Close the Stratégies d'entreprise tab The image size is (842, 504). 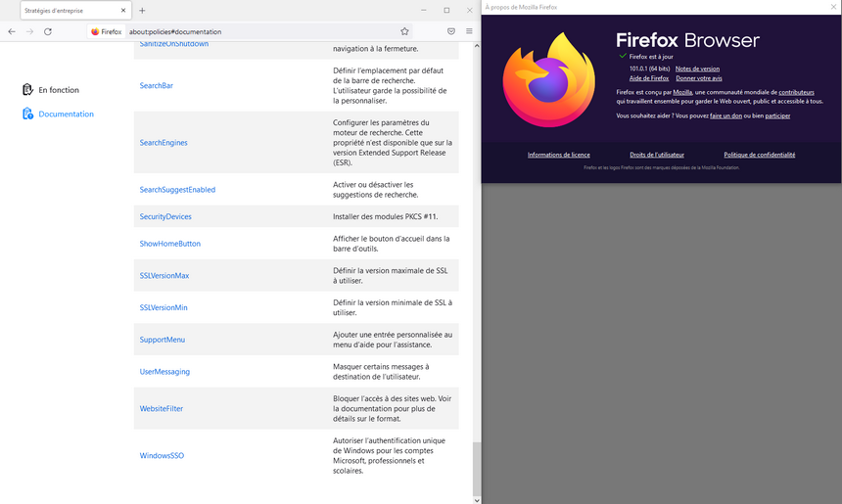tap(123, 10)
